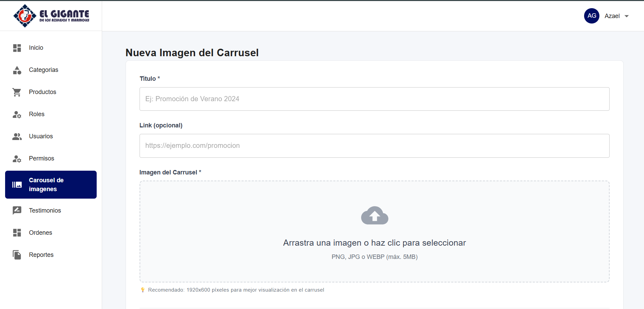Image resolution: width=644 pixels, height=309 pixels.
Task: Click the Link opcional input field
Action: pyautogui.click(x=374, y=146)
